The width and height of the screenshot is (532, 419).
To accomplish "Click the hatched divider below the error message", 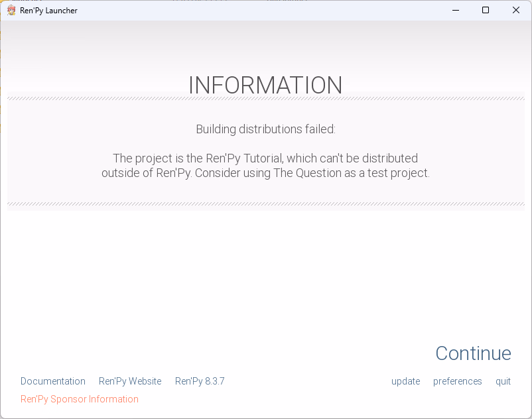I will pyautogui.click(x=265, y=204).
